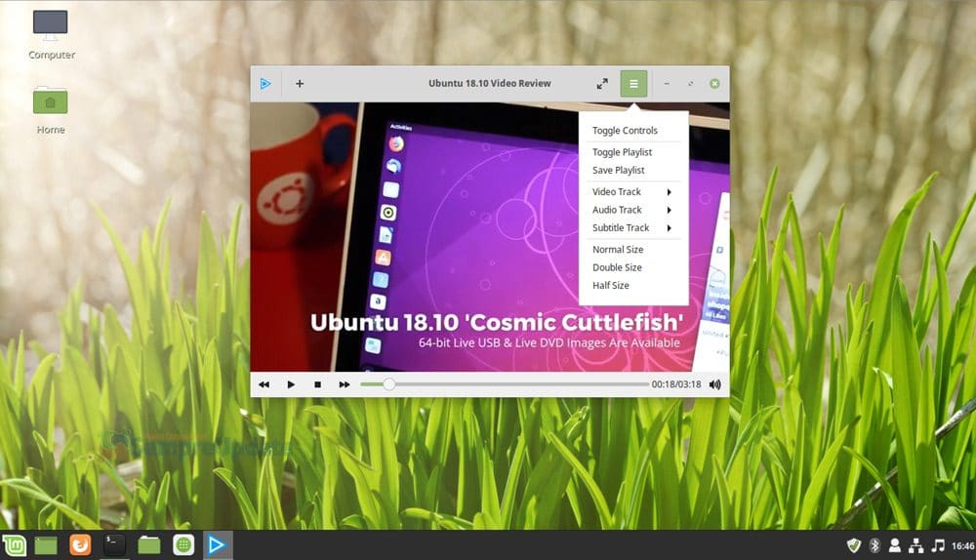Screen dimensions: 976x560
Task: Close the media player window
Action: pos(714,83)
